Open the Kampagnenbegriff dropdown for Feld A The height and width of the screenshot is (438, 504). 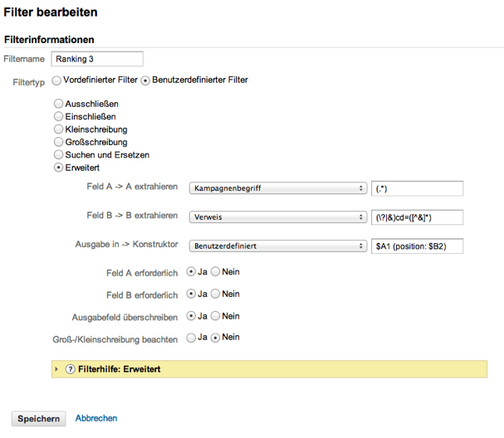click(277, 189)
